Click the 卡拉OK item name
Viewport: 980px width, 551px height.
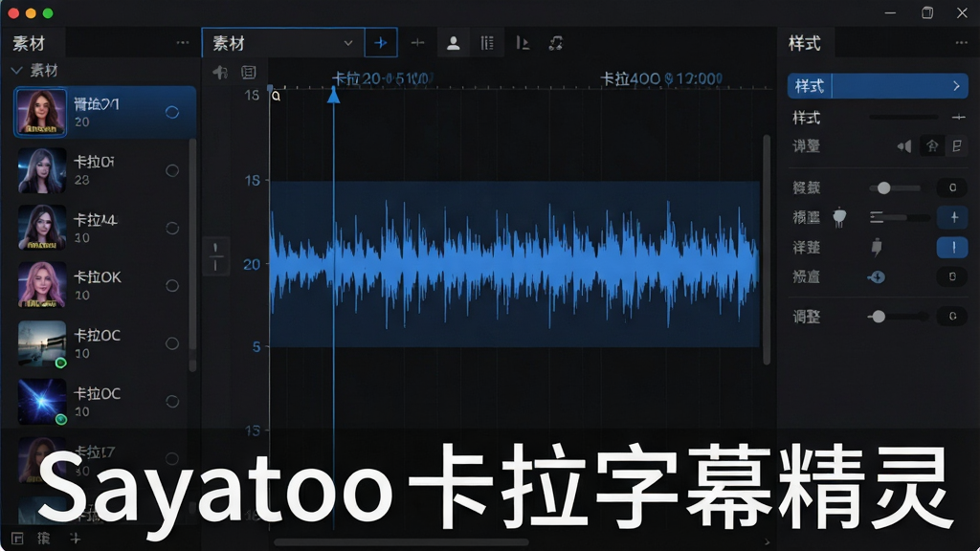pyautogui.click(x=98, y=277)
